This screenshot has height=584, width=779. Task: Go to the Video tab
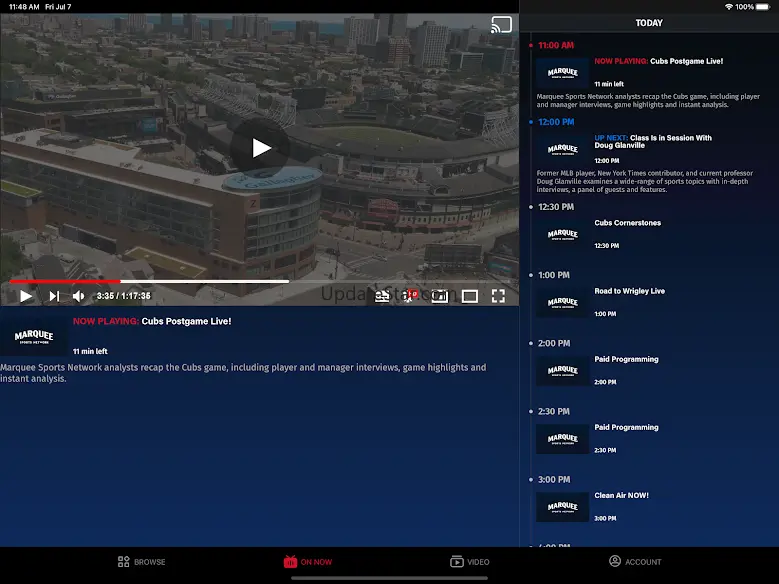469,562
